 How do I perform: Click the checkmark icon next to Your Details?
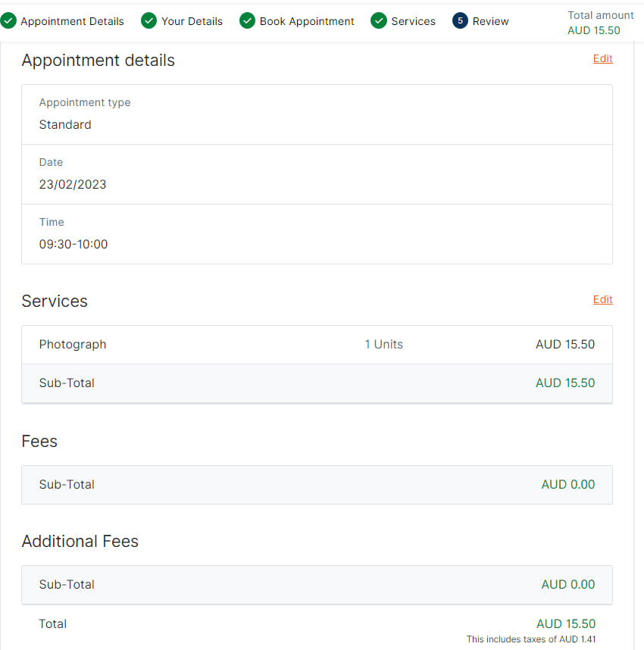[x=148, y=21]
